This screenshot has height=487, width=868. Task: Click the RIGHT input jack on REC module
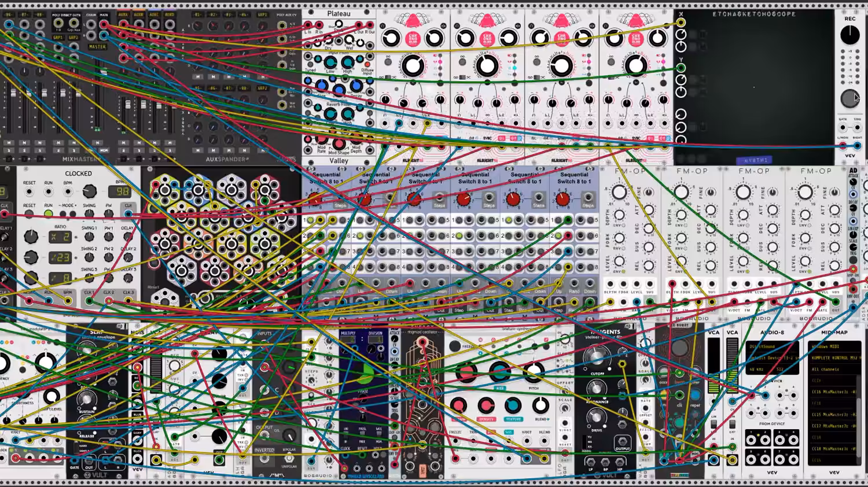(x=857, y=146)
